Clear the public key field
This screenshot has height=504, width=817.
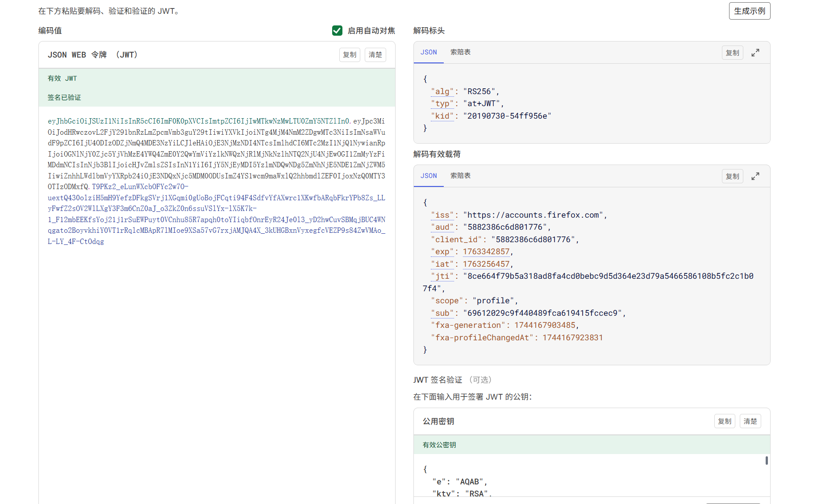tap(750, 421)
